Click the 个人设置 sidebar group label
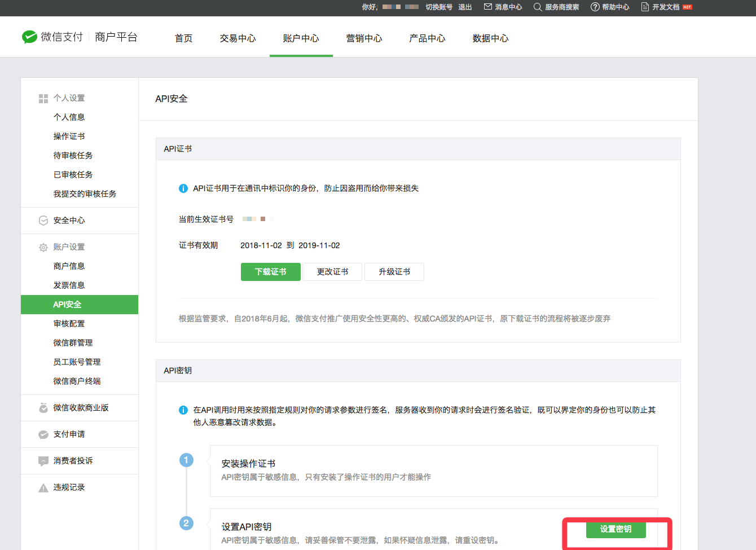 point(69,98)
